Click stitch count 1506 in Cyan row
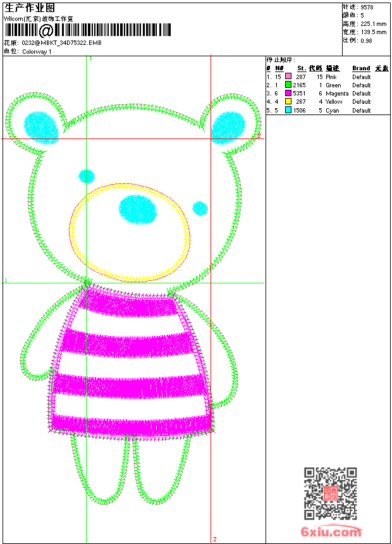This screenshot has width=392, height=544. pos(300,110)
